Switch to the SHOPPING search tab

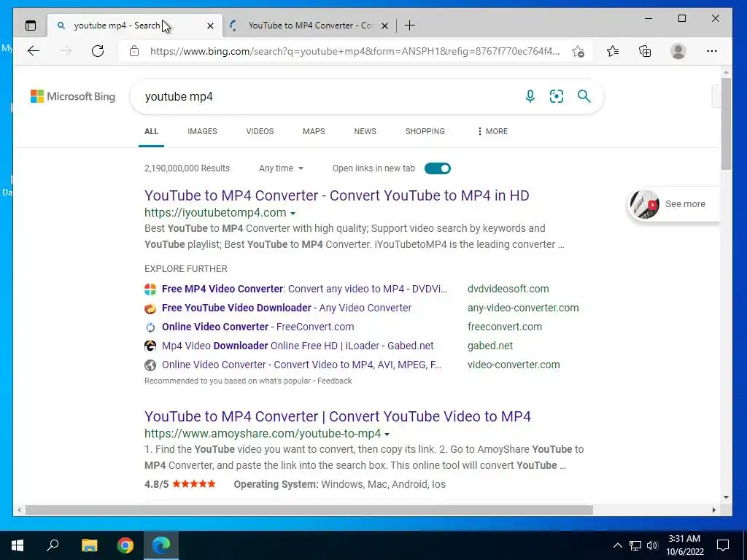[x=425, y=131]
